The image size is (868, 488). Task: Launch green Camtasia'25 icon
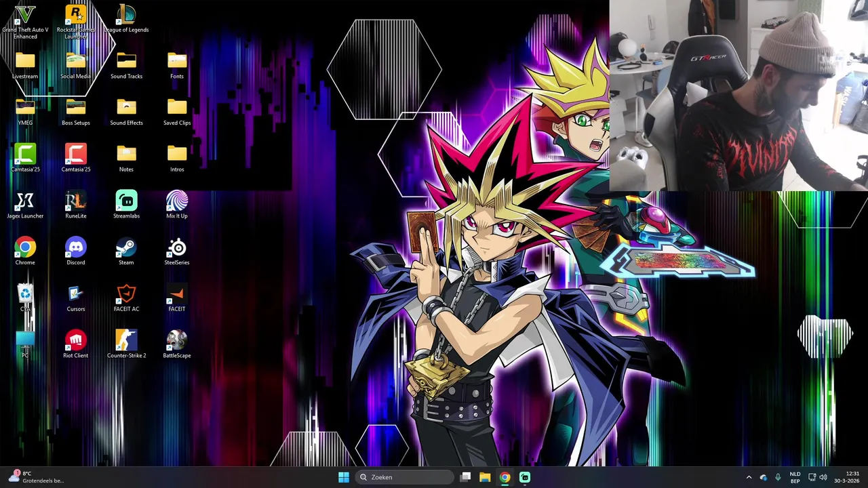pyautogui.click(x=25, y=158)
